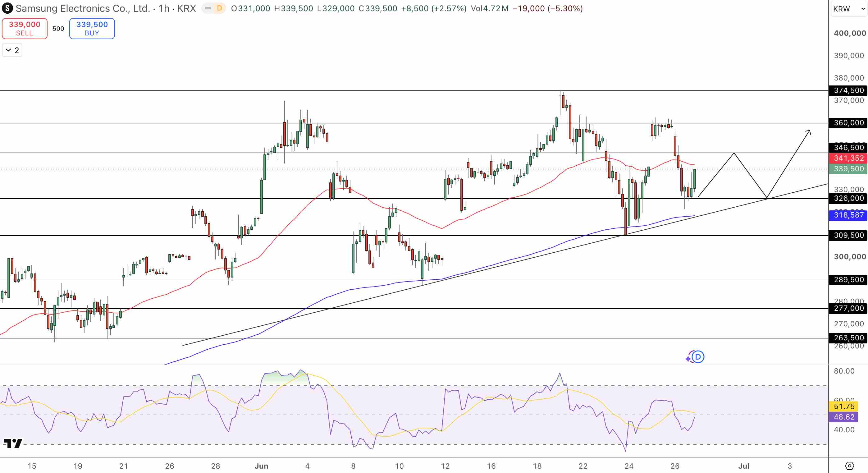Click the open value O331,000

(251, 8)
